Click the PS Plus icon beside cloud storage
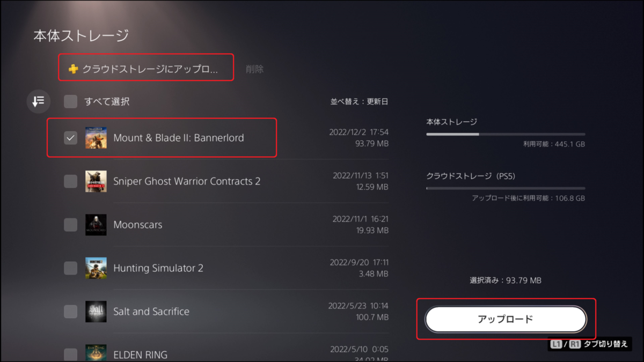 pos(74,69)
